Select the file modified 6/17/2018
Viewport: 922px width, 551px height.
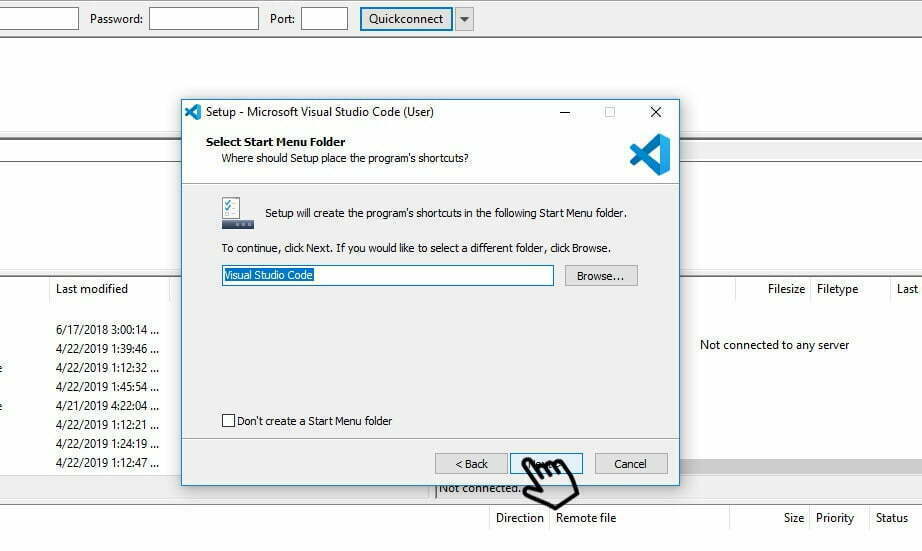[x=107, y=330]
